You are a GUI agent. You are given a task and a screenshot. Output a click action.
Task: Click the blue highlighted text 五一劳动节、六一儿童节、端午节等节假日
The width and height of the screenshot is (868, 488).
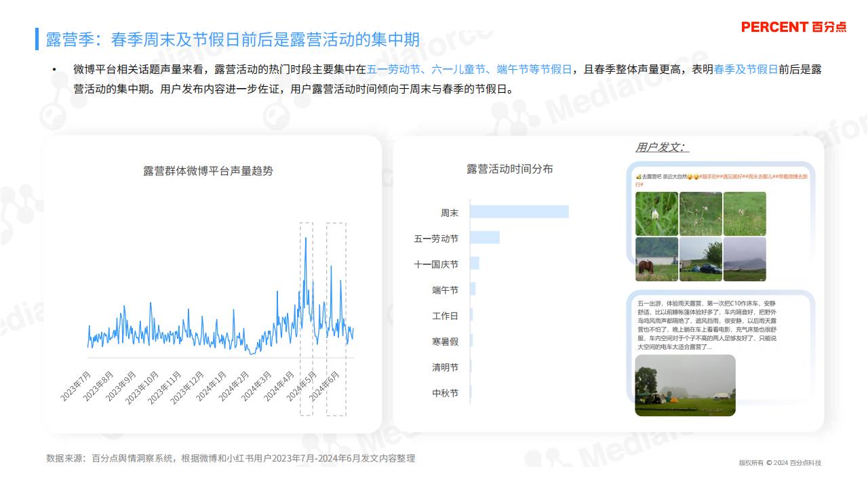469,70
